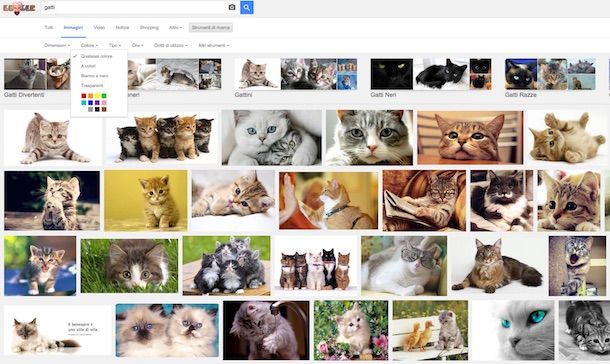Open the Video results tab
610x364 pixels.
click(99, 28)
